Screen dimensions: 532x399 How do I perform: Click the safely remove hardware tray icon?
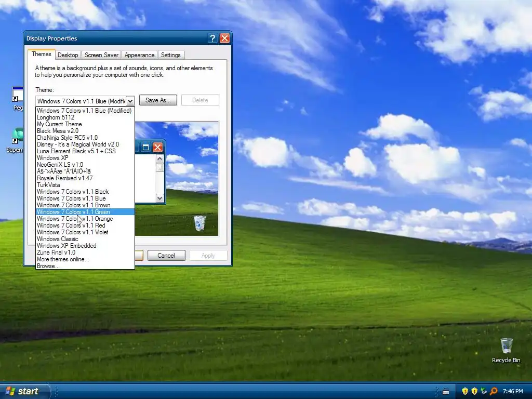484,391
